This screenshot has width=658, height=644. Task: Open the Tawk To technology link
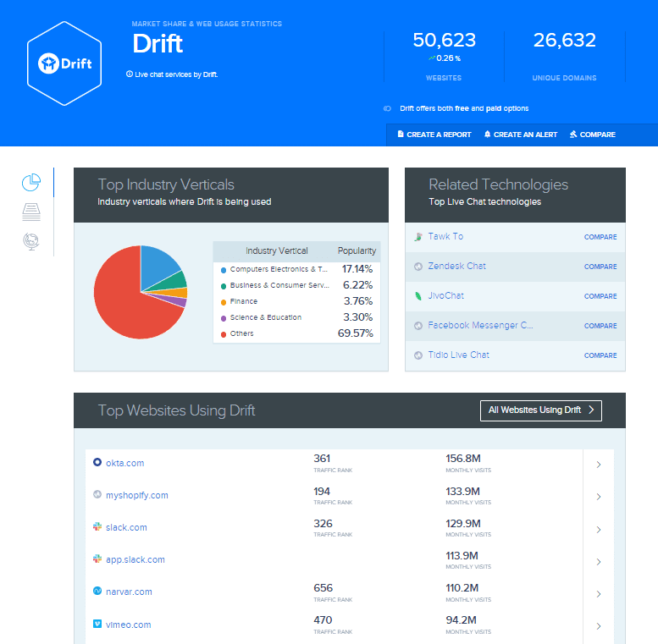click(x=445, y=236)
